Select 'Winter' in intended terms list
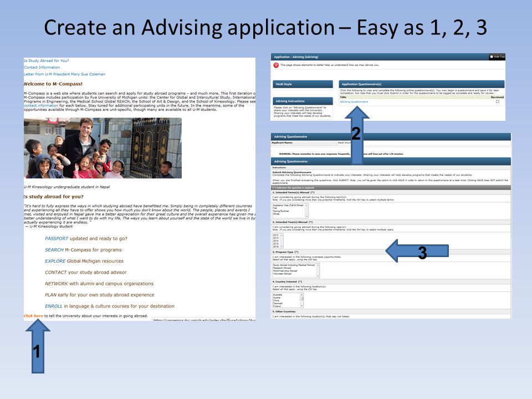Image resolution: width=532 pixels, height=399 pixels. click(277, 214)
